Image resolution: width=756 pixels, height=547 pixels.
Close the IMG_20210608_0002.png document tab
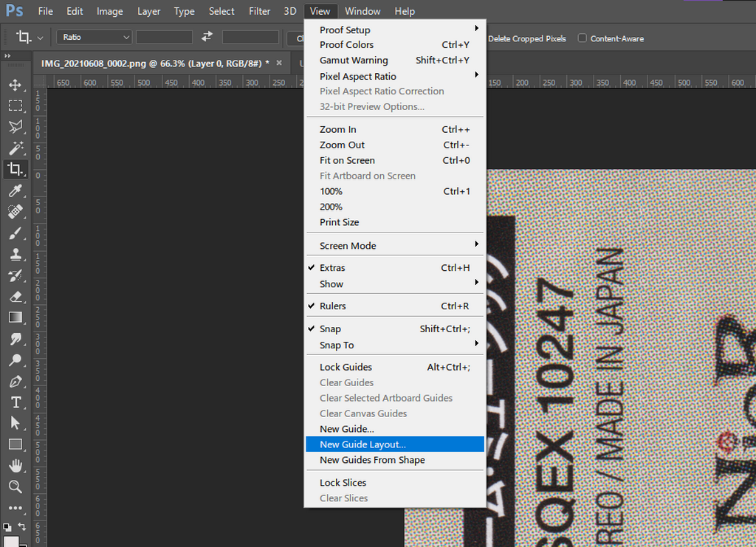pyautogui.click(x=279, y=63)
